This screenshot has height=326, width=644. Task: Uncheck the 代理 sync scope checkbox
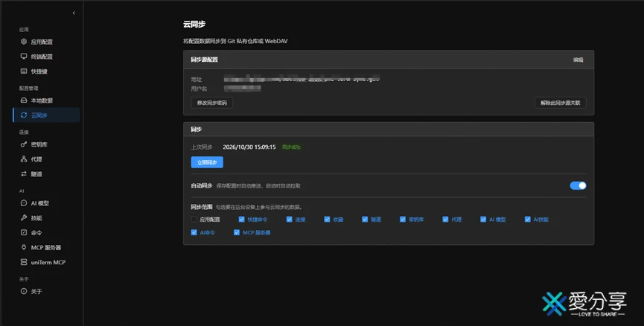click(x=445, y=220)
